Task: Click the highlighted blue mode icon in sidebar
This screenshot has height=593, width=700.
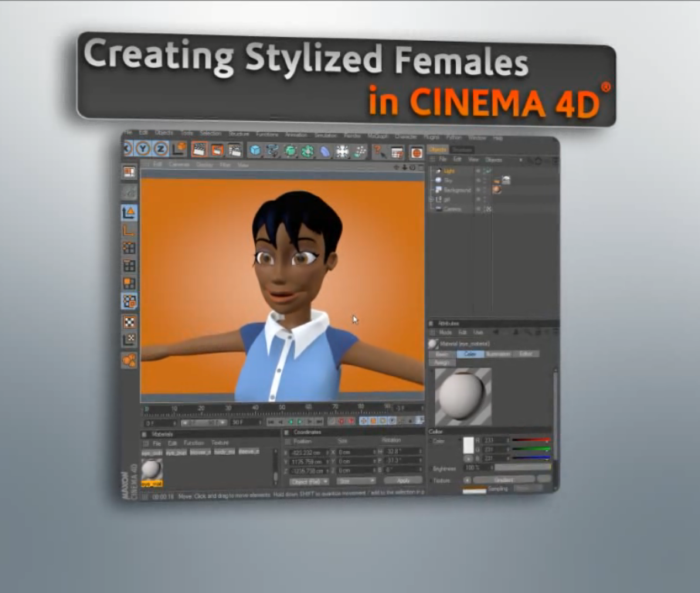Action: coord(129,302)
